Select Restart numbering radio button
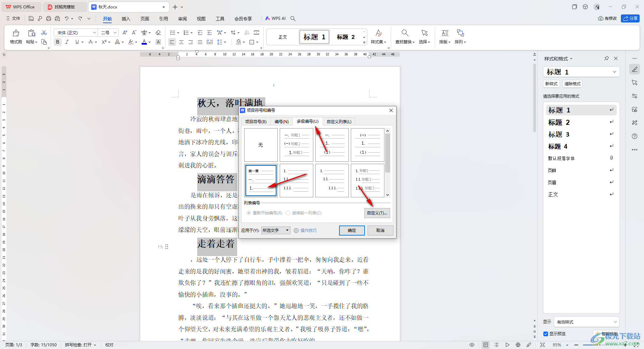This screenshot has width=644, height=349. (x=249, y=213)
